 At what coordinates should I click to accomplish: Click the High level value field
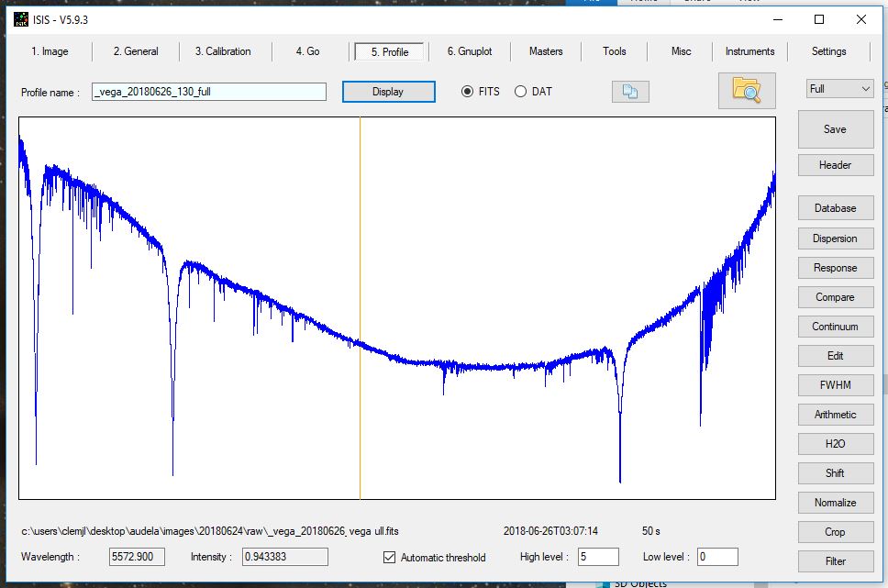pyautogui.click(x=598, y=557)
